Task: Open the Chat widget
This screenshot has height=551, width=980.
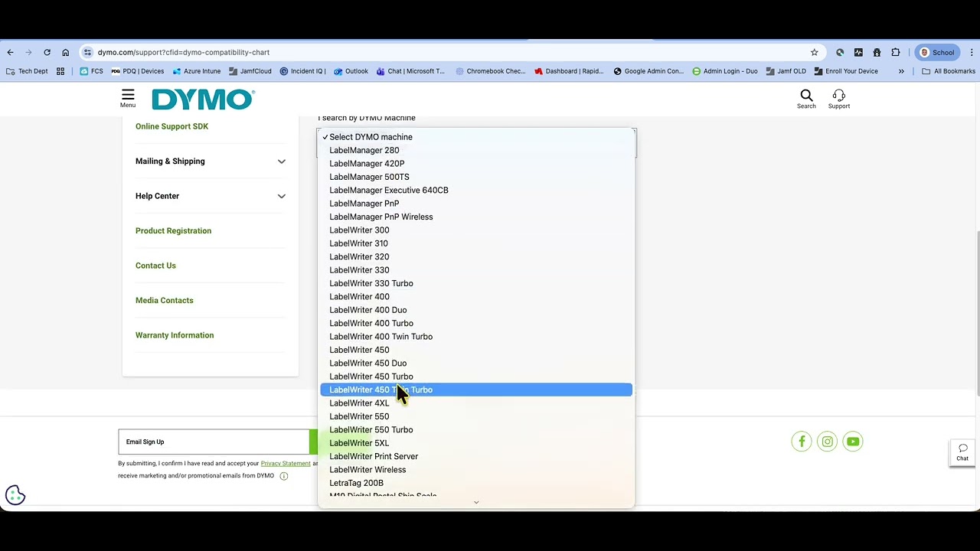Action: [962, 452]
